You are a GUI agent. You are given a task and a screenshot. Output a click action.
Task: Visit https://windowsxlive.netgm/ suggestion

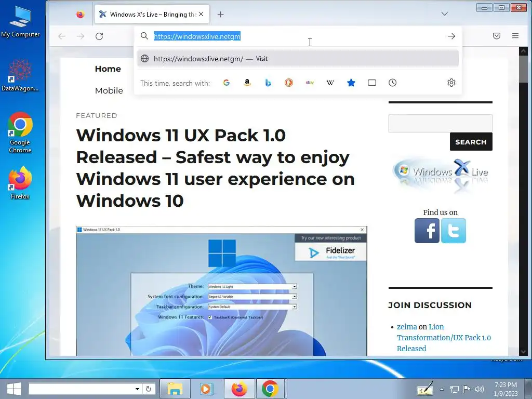click(298, 59)
